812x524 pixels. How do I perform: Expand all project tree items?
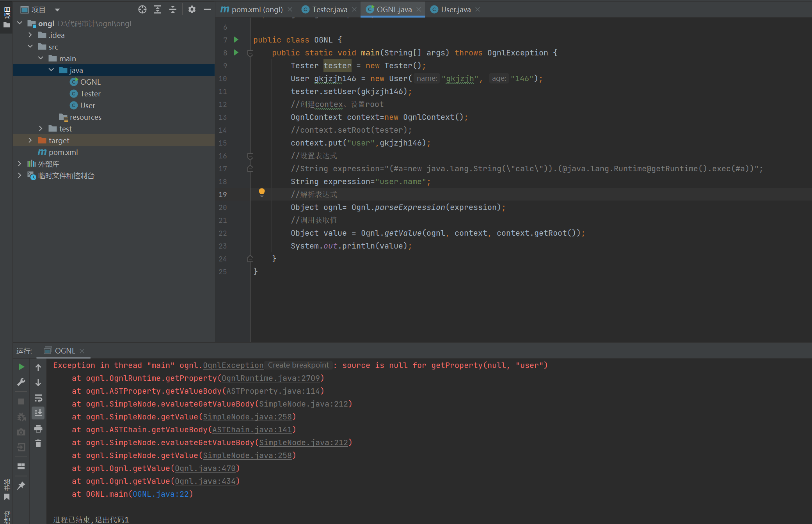coord(158,9)
